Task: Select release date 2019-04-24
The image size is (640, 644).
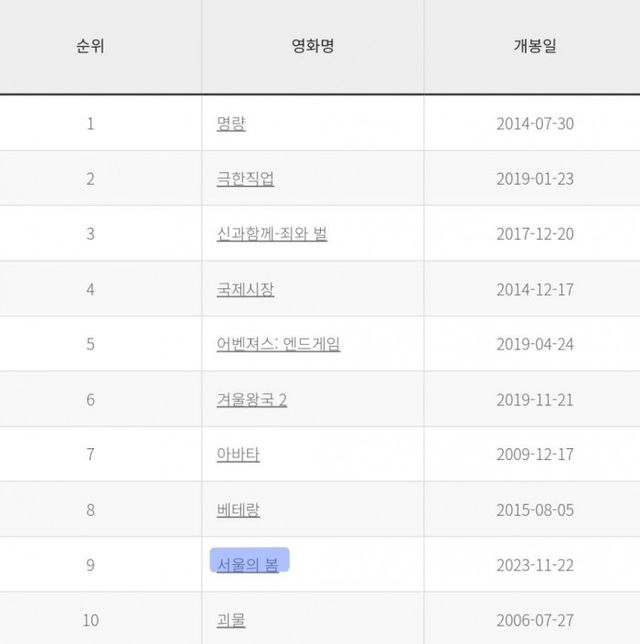Action: point(535,344)
